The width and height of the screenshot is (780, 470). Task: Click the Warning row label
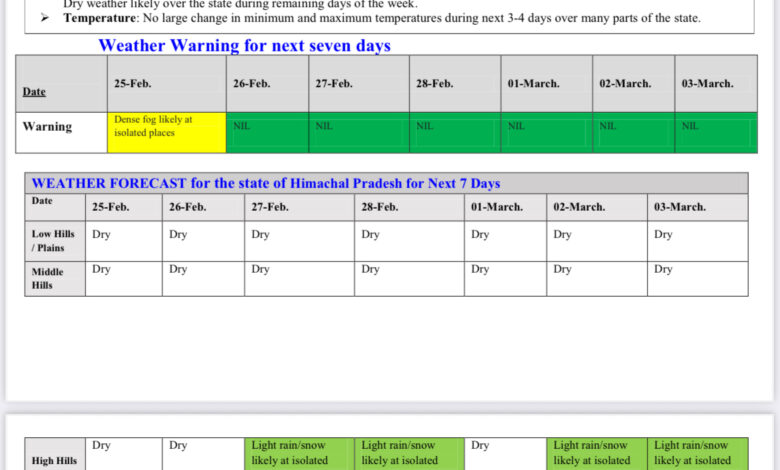click(x=48, y=127)
